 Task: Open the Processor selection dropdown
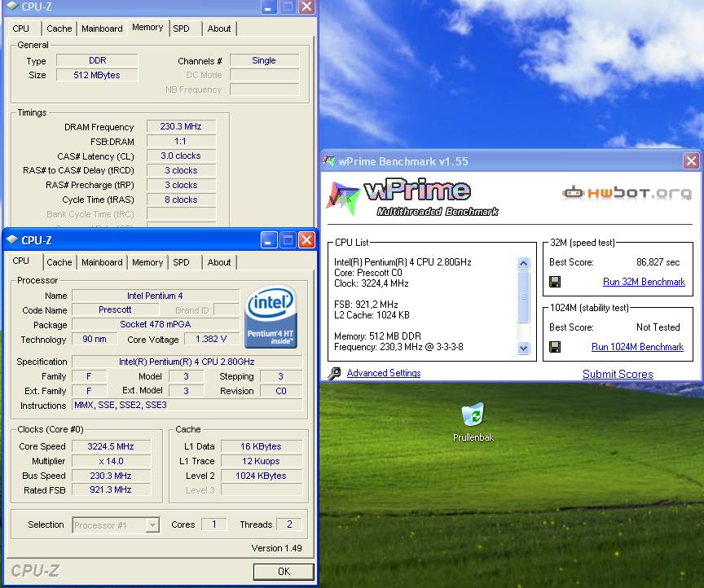click(x=152, y=524)
